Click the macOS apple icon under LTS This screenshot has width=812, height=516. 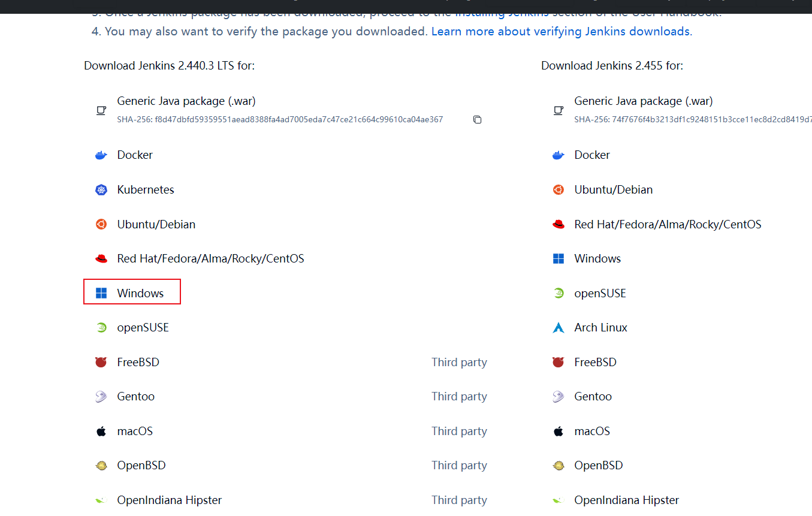coord(101,431)
